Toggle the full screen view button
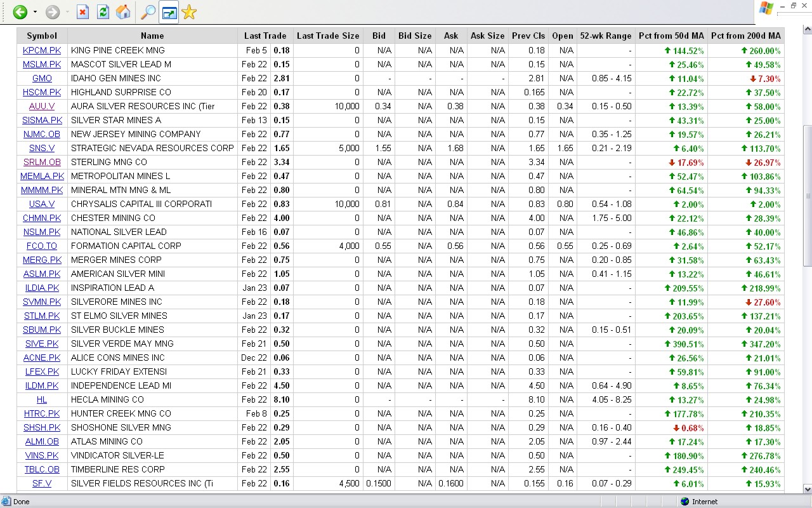This screenshot has height=508, width=812. coord(169,12)
